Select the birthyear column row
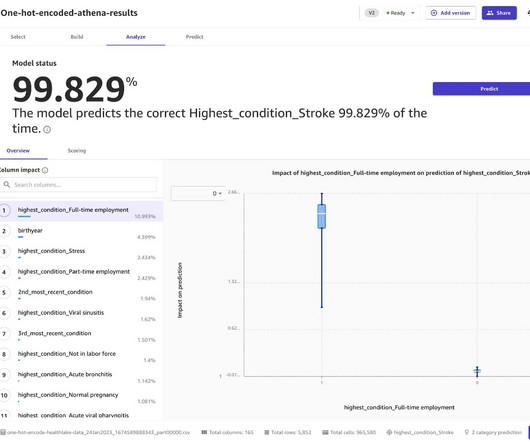The width and height of the screenshot is (530, 442). 81,232
